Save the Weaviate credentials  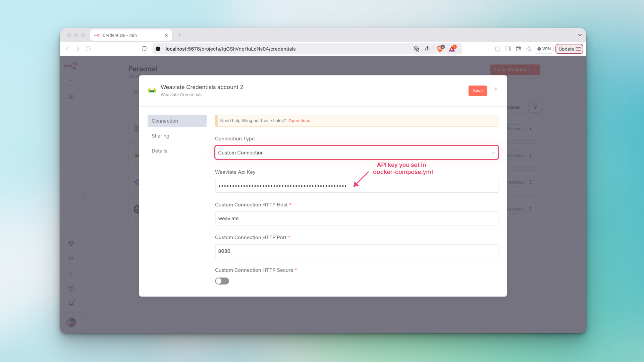pos(478,91)
